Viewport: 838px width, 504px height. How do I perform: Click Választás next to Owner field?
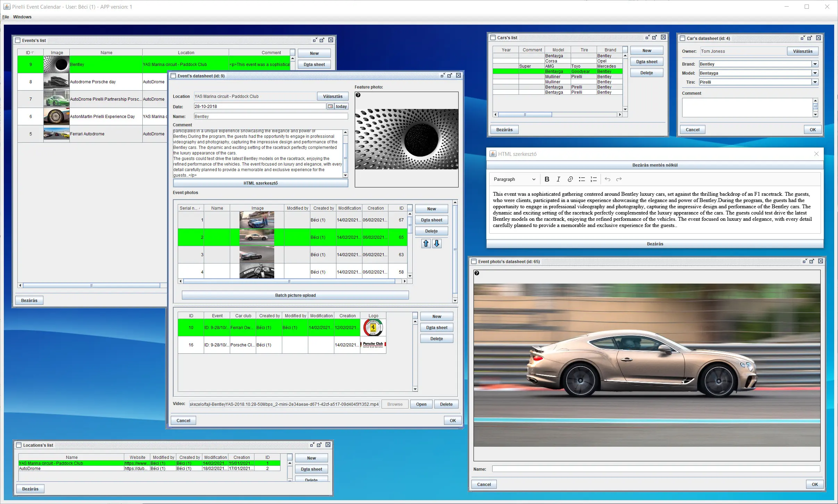click(x=803, y=51)
